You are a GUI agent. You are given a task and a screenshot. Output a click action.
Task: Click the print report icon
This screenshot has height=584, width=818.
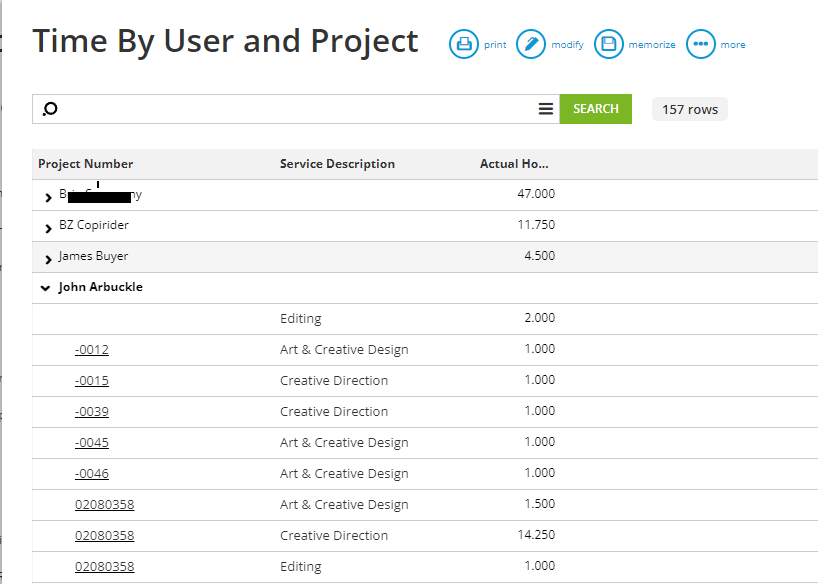tap(464, 44)
